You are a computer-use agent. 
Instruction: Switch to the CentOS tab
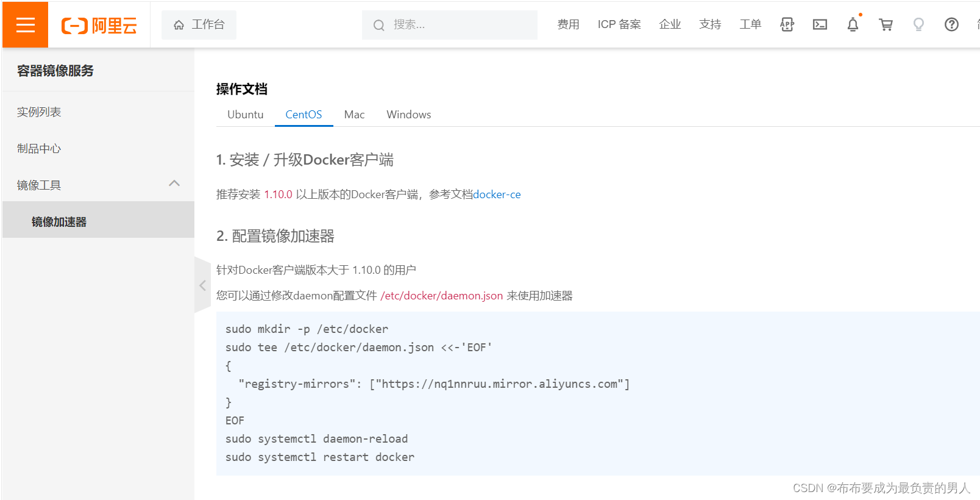pos(304,115)
